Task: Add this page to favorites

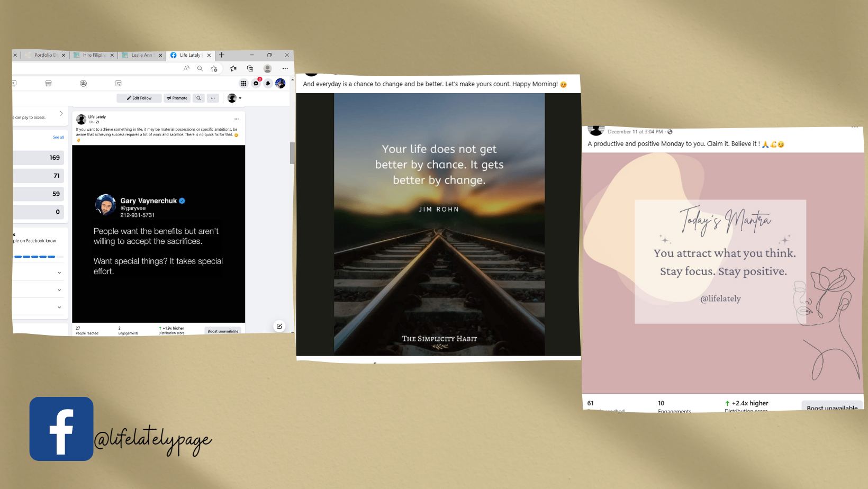Action: pos(214,68)
